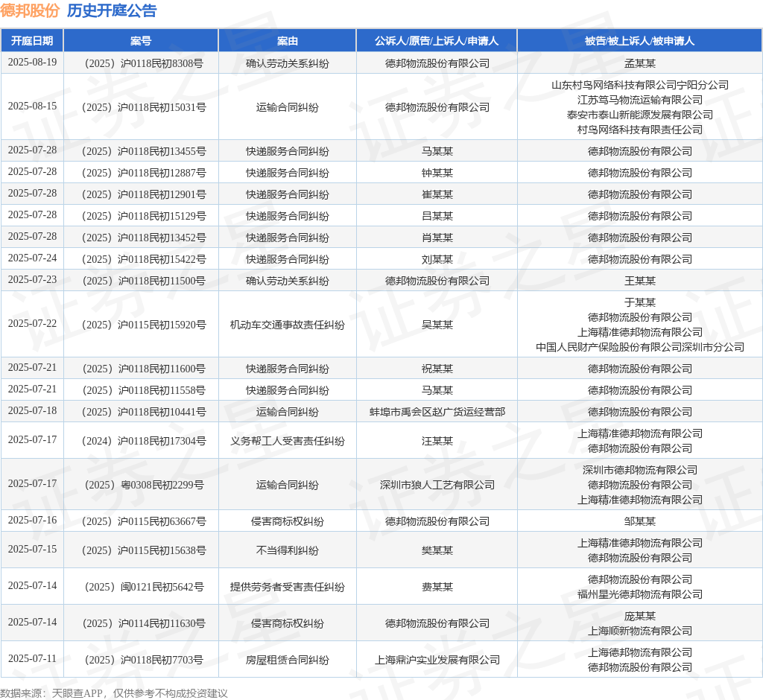Select the date cell 2025-07-24
This screenshot has height=700, width=763.
click(32, 258)
